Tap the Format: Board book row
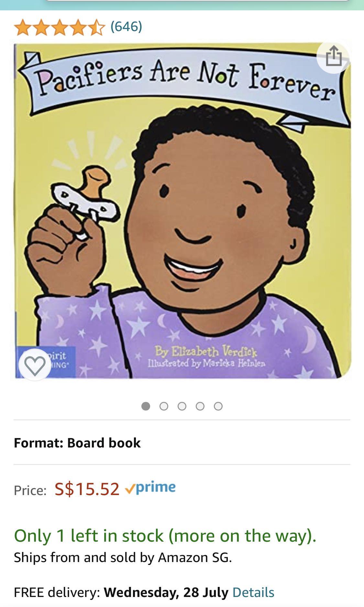Viewport: 364px width, 607px height. point(182,443)
